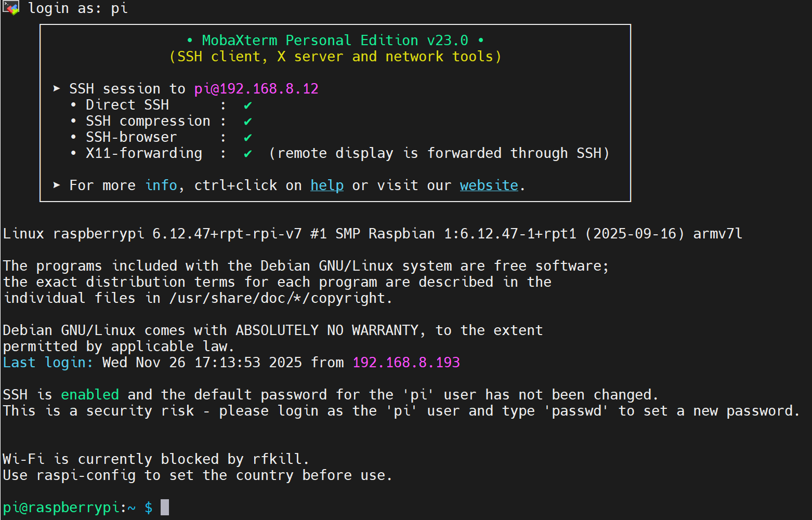The height and width of the screenshot is (520, 812).
Task: Click the arrow bullet before 'SSH session to'
Action: 57,89
